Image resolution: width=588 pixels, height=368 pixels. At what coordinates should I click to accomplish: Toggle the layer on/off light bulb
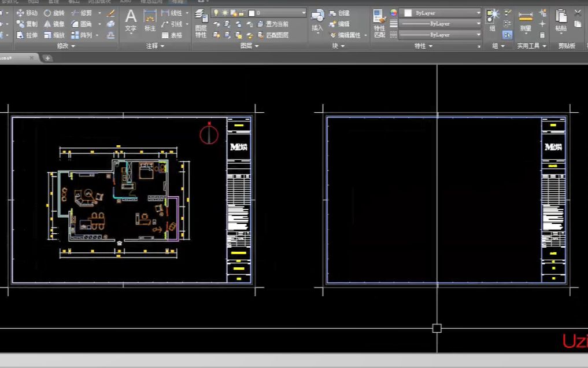(216, 13)
